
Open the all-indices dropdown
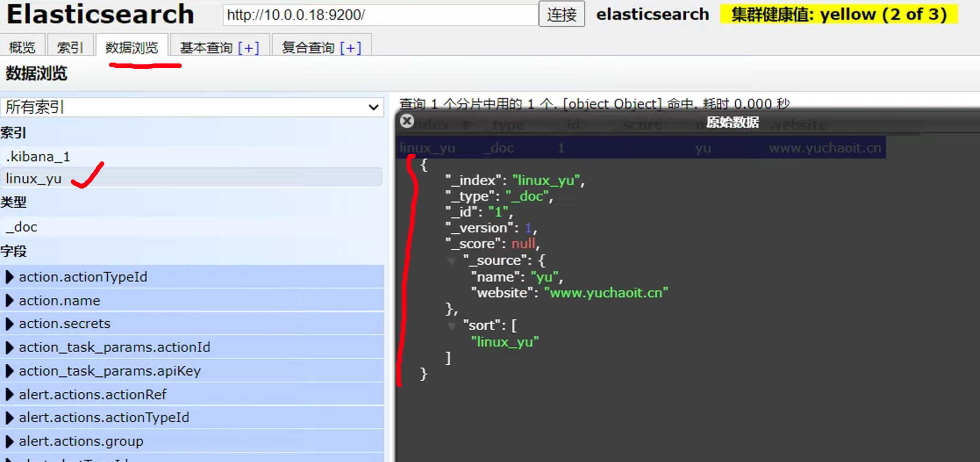[x=192, y=107]
